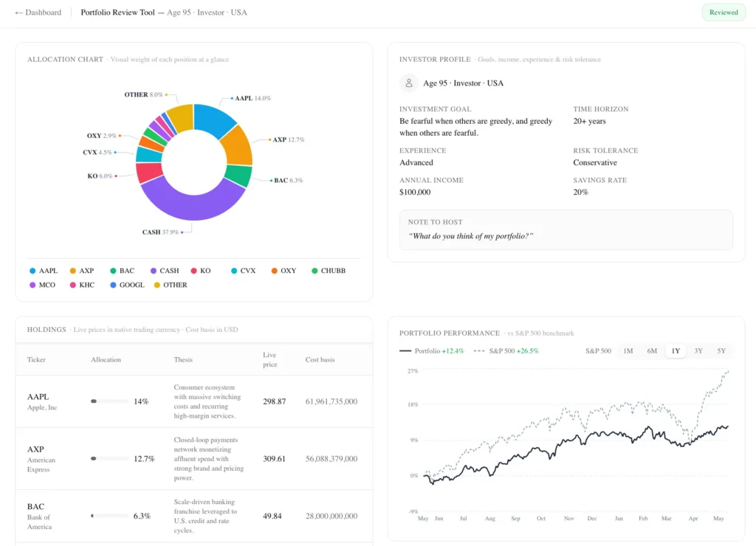Select the AXP American Express row

click(194, 459)
